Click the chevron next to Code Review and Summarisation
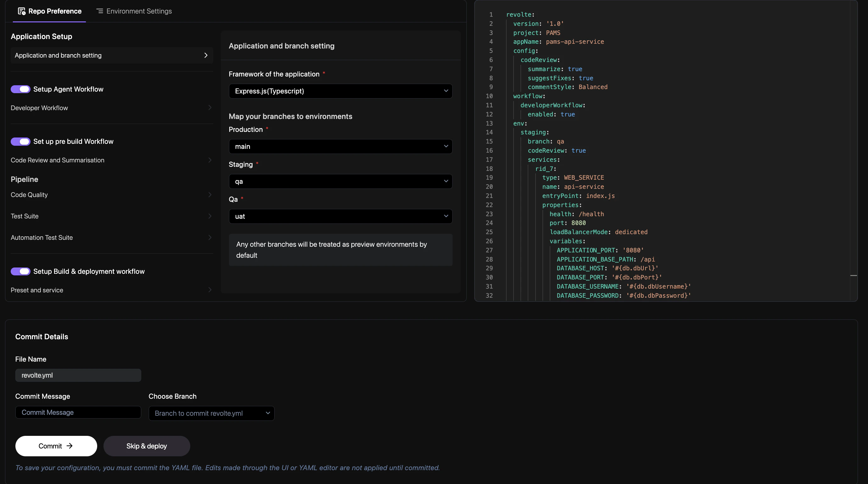Screen dimensions: 868x484 point(209,160)
